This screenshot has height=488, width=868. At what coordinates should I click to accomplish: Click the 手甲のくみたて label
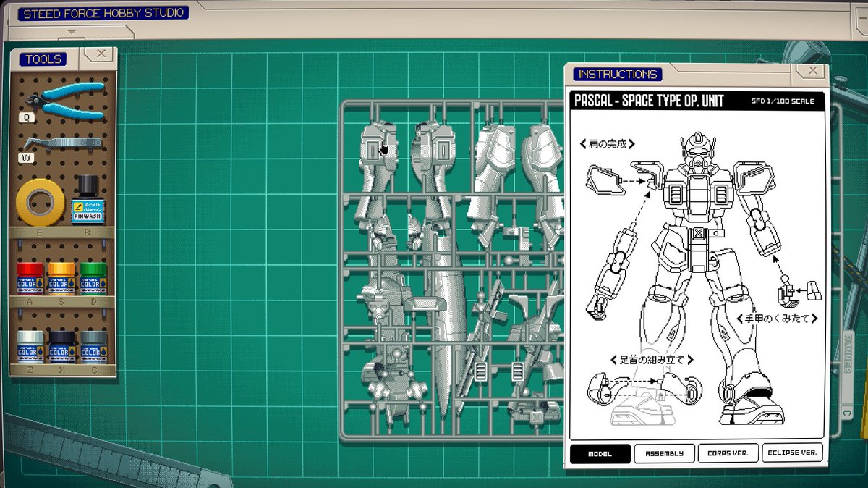coord(777,318)
